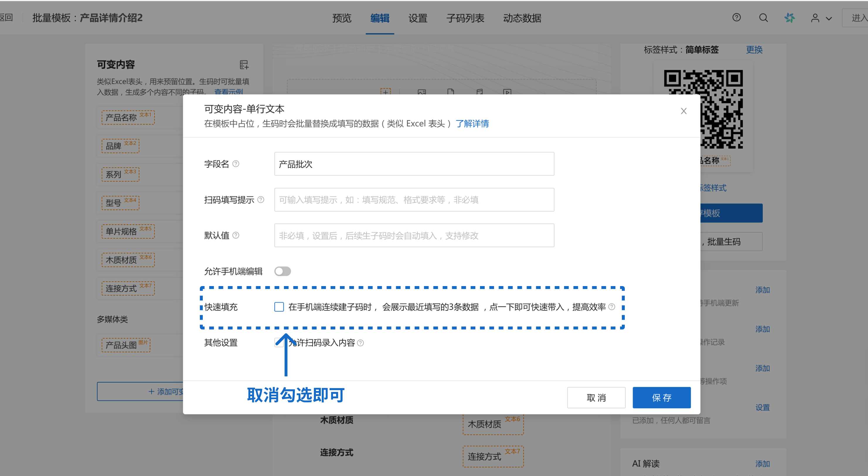Select the audio insertion icon in canvas toolbar
Screen dimensions: 868x476
[x=479, y=92]
